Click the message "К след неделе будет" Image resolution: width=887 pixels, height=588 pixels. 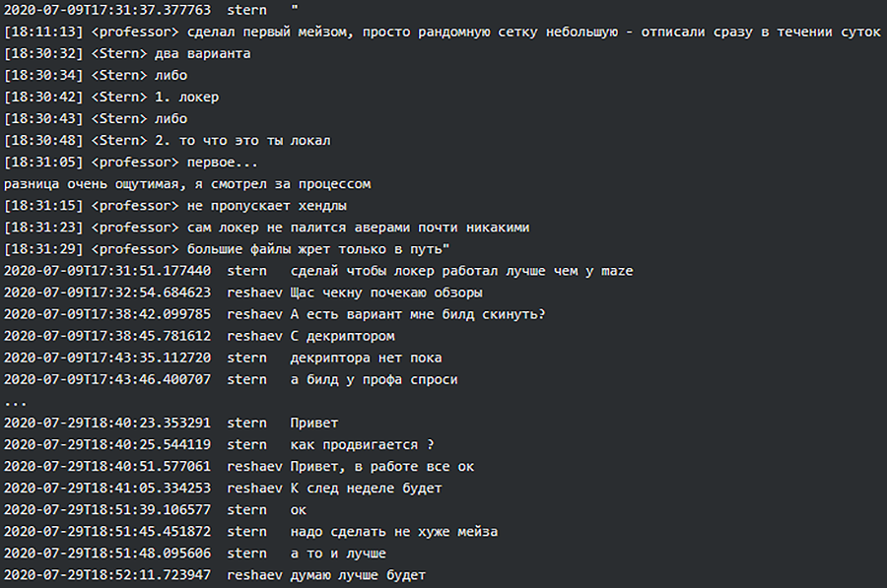pyautogui.click(x=366, y=488)
